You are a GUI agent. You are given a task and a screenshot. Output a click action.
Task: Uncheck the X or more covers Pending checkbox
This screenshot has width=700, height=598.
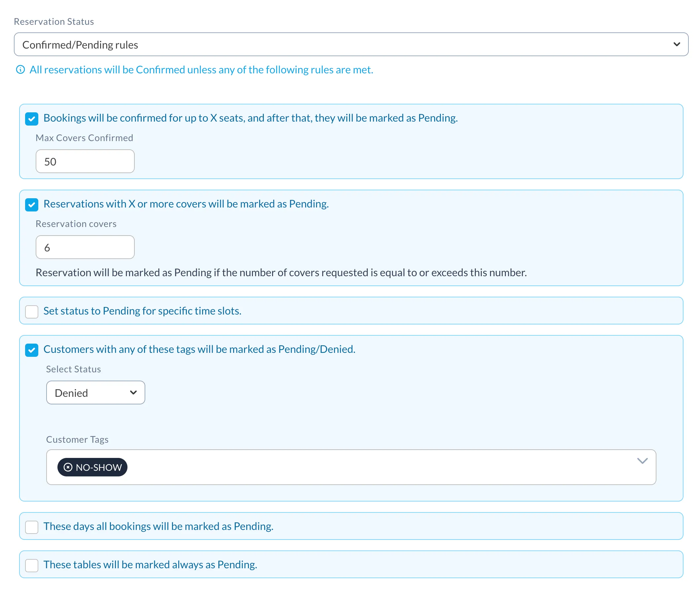click(x=32, y=205)
